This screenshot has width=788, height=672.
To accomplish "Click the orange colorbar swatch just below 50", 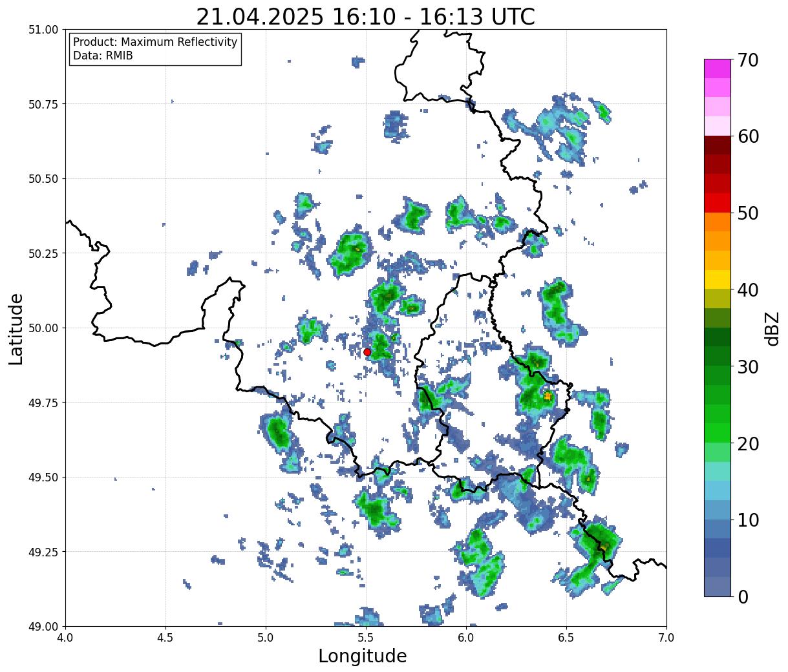I will coord(718,222).
